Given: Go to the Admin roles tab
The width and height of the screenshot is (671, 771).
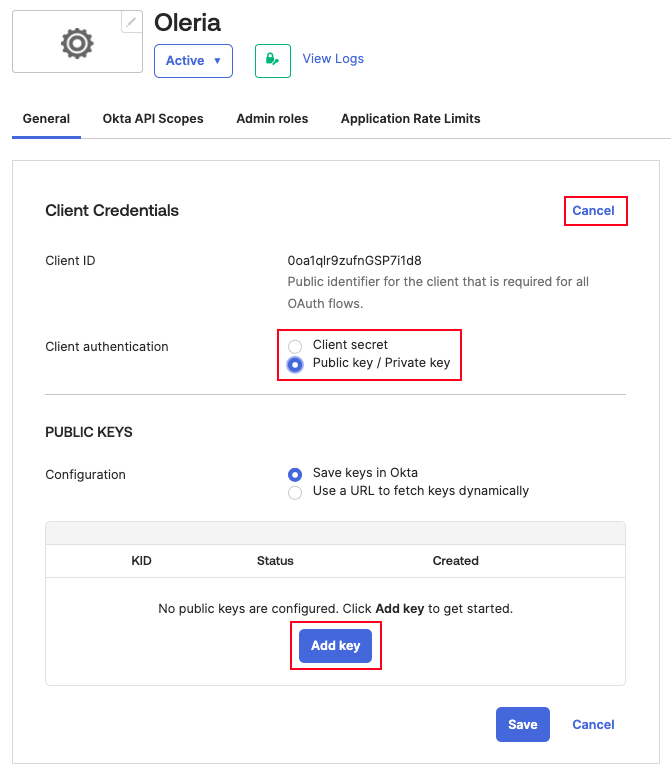Looking at the screenshot, I should 272,119.
